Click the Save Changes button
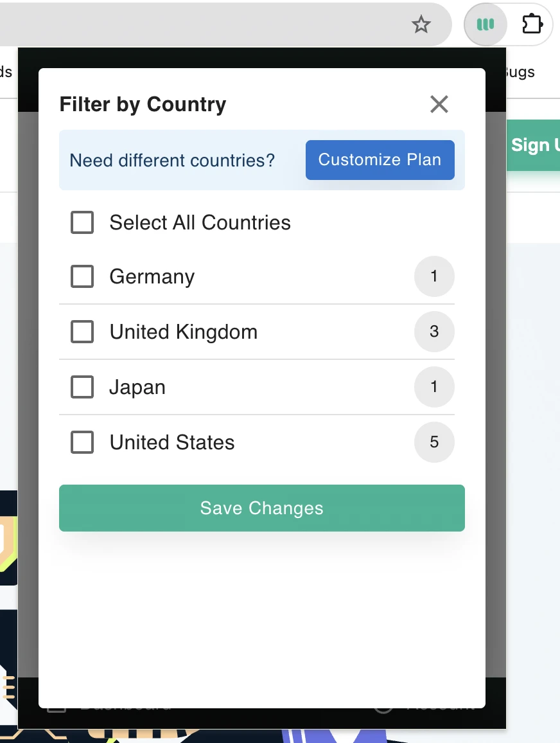This screenshot has height=743, width=560. pos(261,508)
